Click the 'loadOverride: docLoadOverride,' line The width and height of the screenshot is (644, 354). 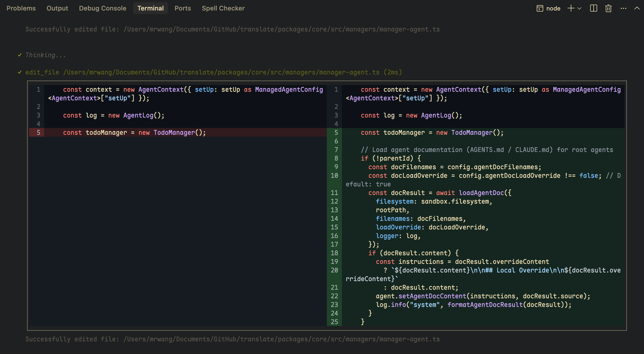[x=432, y=227]
